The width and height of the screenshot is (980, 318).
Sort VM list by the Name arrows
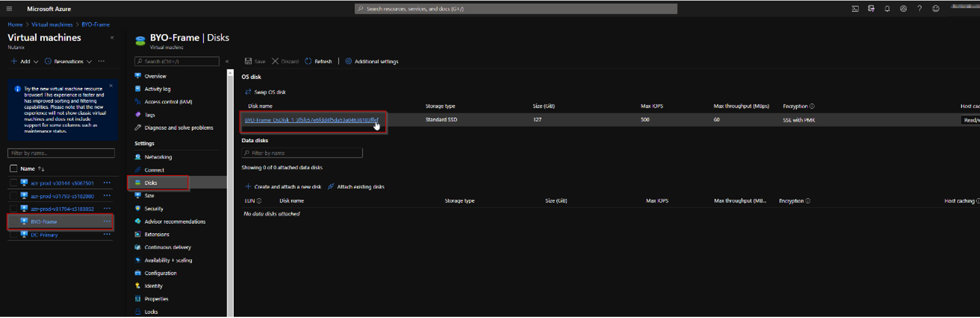tap(41, 169)
